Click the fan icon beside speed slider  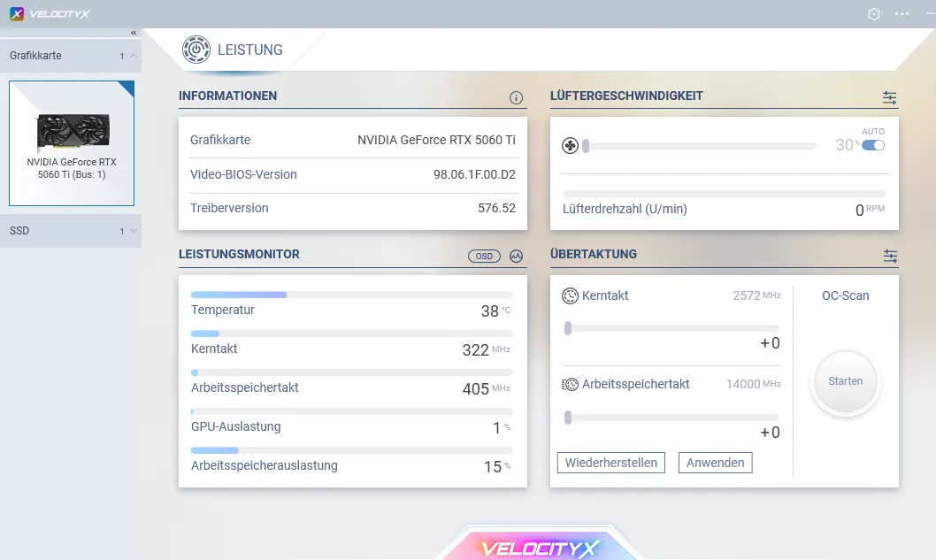[571, 146]
